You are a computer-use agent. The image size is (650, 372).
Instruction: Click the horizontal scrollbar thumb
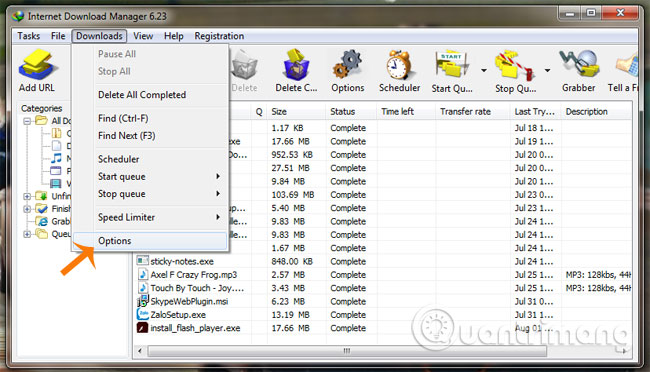pyautogui.click(x=347, y=351)
